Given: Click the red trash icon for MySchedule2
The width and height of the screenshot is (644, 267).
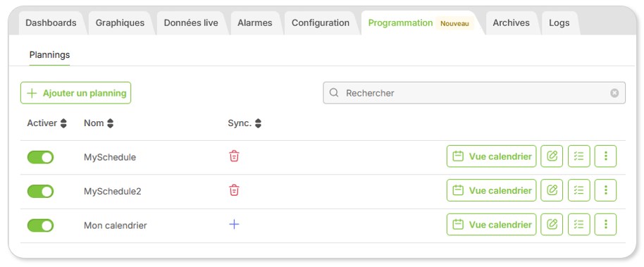Looking at the screenshot, I should pyautogui.click(x=234, y=190).
